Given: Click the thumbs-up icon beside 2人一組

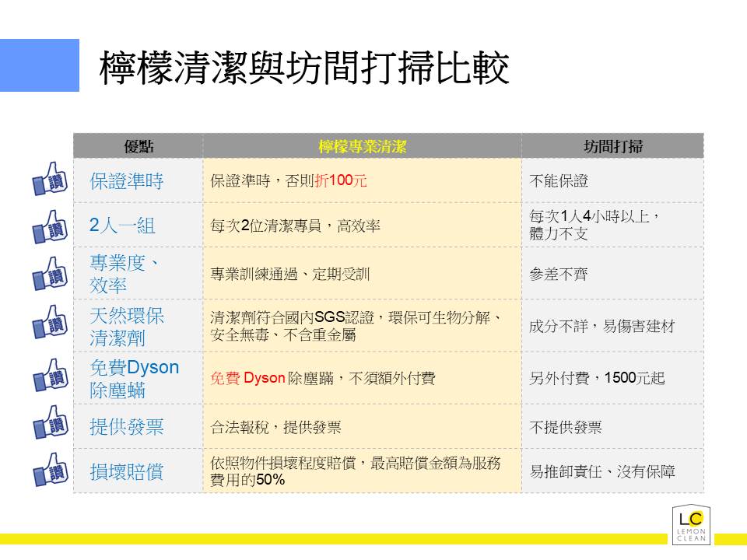Looking at the screenshot, I should [50, 226].
